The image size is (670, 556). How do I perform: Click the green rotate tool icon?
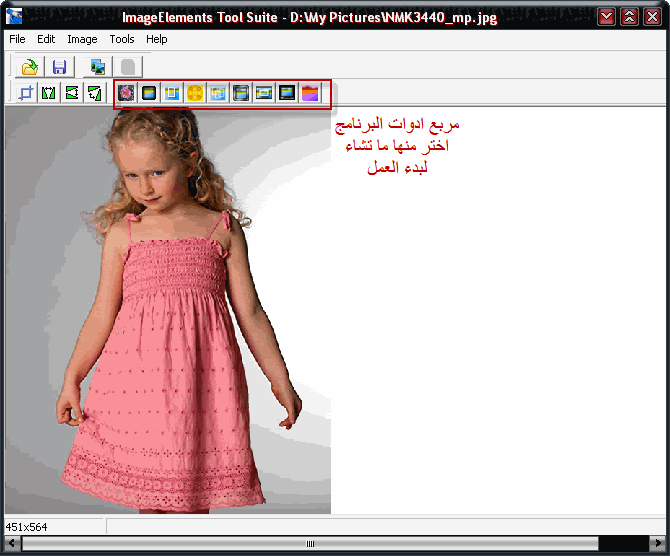pos(94,93)
